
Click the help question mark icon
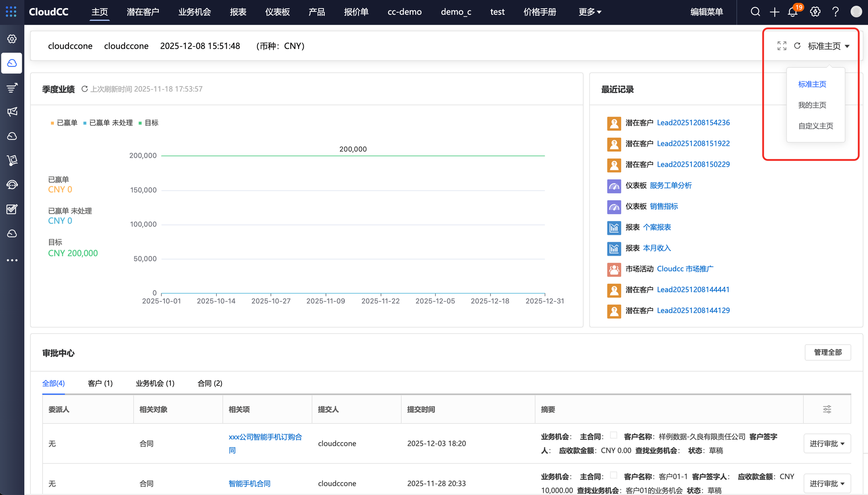(x=835, y=12)
